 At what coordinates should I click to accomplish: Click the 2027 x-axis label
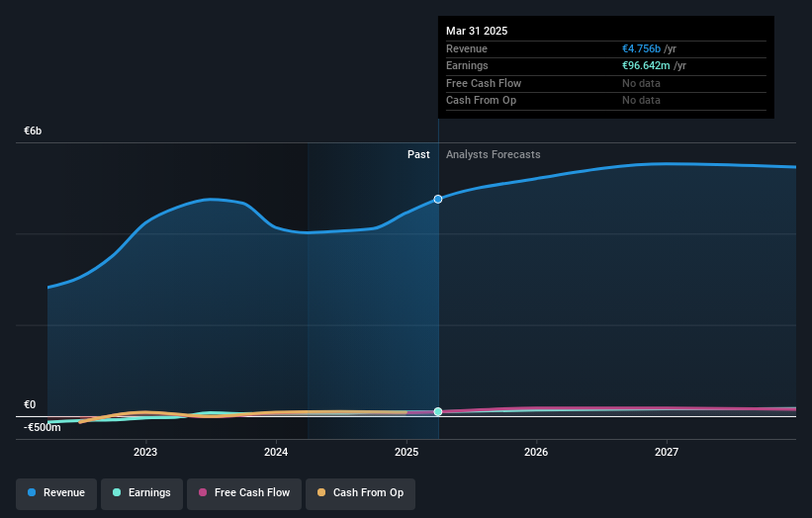click(x=667, y=453)
